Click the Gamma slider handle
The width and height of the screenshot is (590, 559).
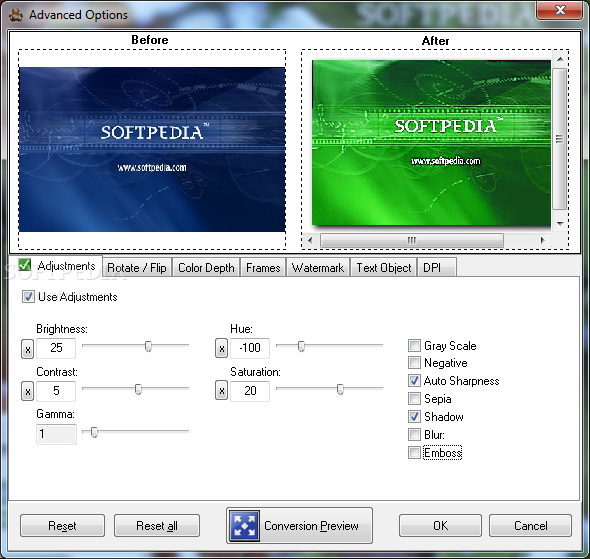94,432
